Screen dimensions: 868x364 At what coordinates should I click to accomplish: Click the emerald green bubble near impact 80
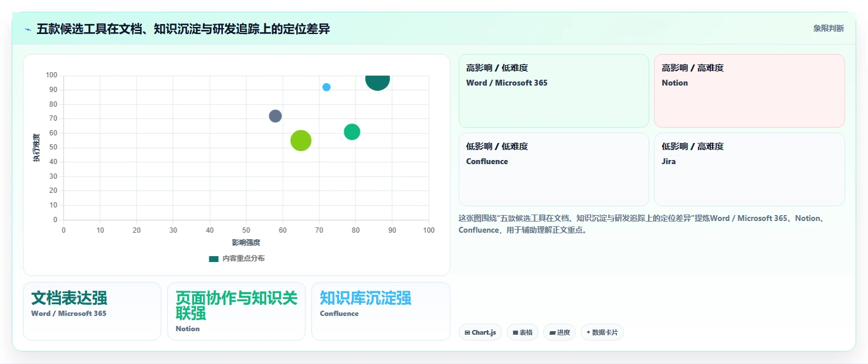tap(352, 132)
